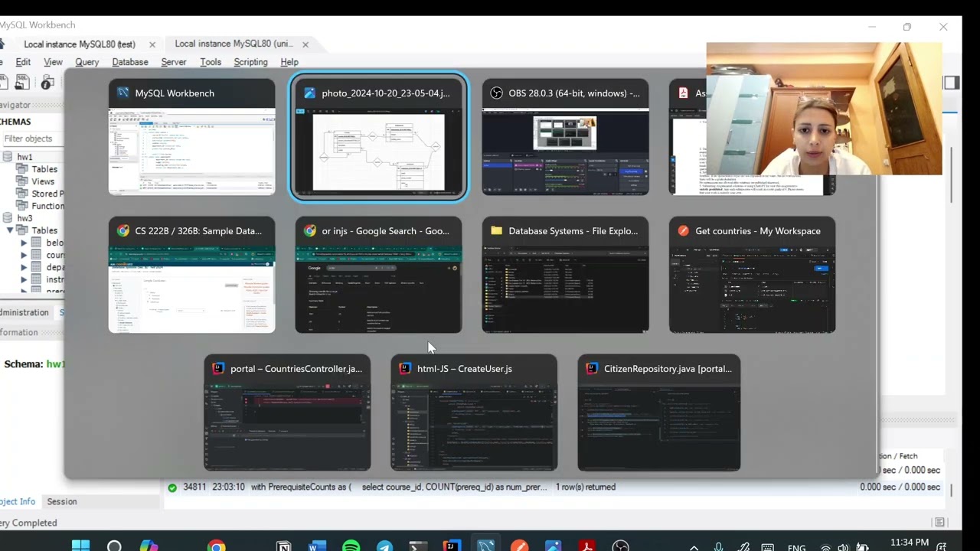Expand the 'depa' table node arrow
Viewport: 980px width, 551px height.
(24, 267)
